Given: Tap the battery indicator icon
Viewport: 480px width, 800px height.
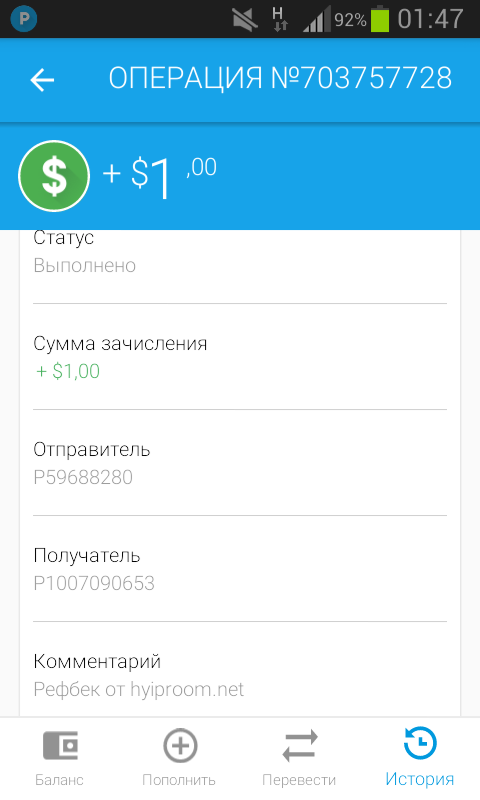Looking at the screenshot, I should pos(380,18).
